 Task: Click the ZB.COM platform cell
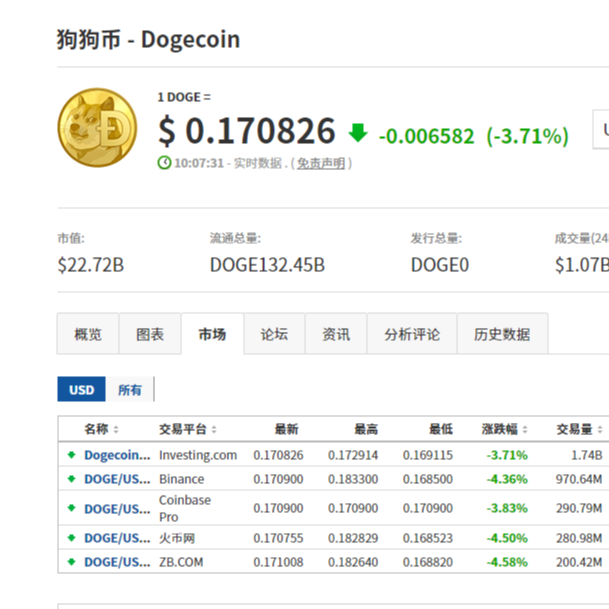pyautogui.click(x=181, y=562)
